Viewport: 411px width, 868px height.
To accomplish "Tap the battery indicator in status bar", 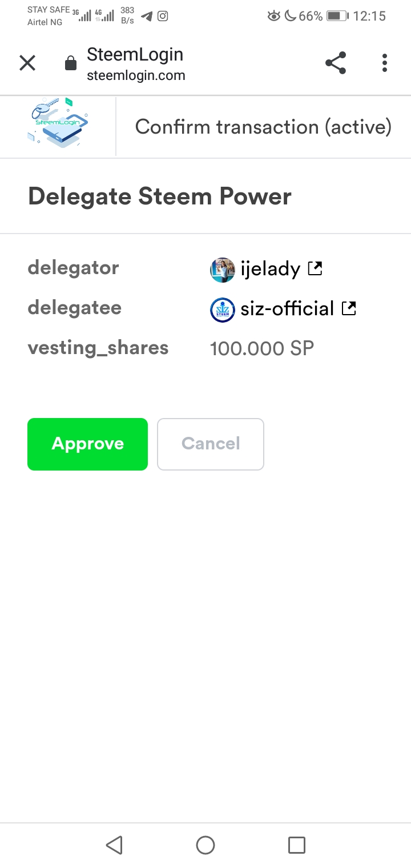I will coord(337,16).
